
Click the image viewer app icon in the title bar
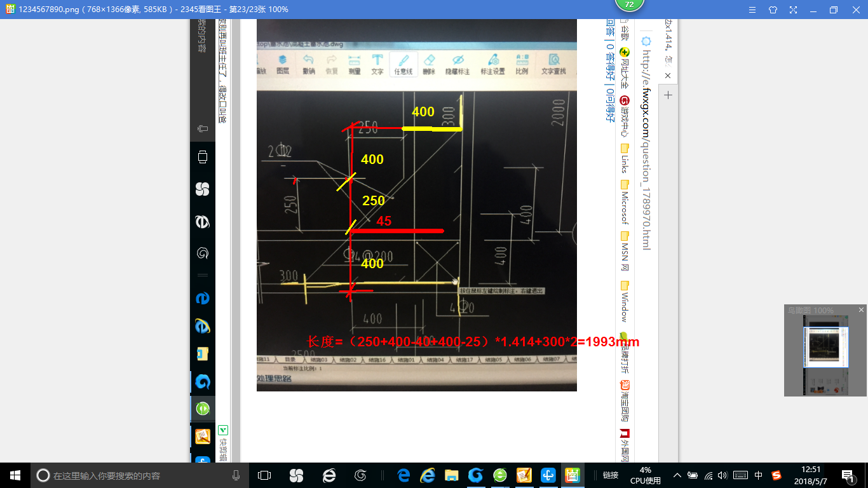[x=10, y=10]
